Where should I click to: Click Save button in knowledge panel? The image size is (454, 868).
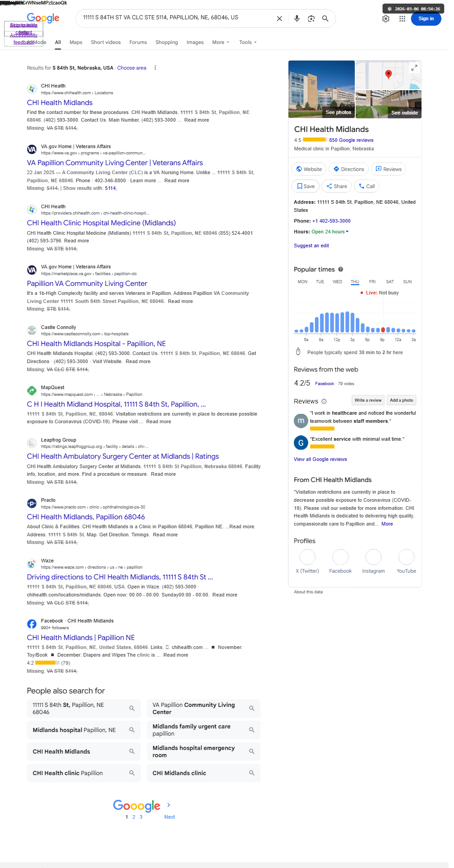click(x=306, y=186)
